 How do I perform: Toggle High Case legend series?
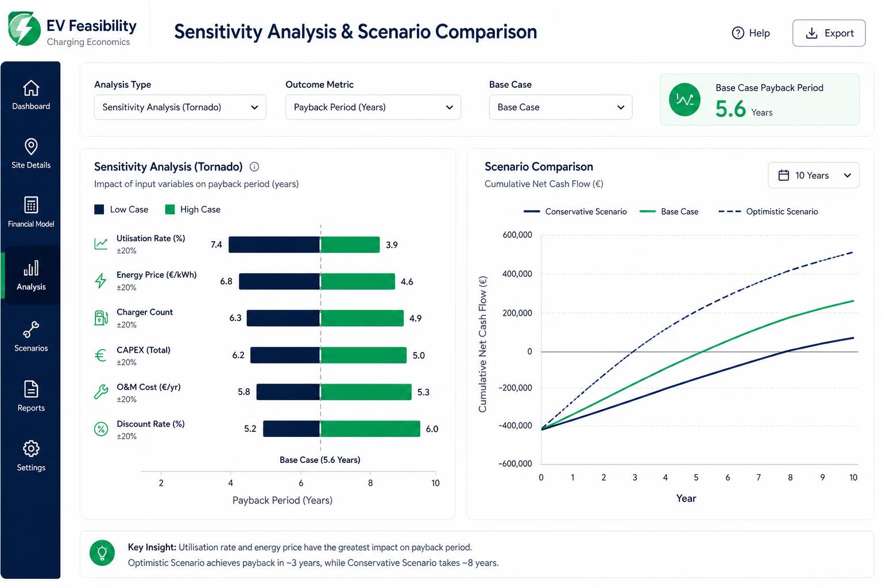tap(193, 210)
